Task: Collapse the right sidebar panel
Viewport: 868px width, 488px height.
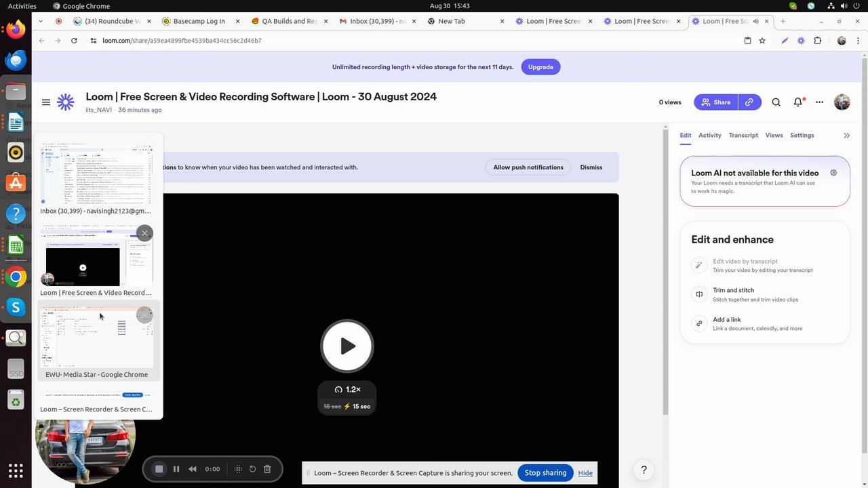Action: [x=847, y=136]
